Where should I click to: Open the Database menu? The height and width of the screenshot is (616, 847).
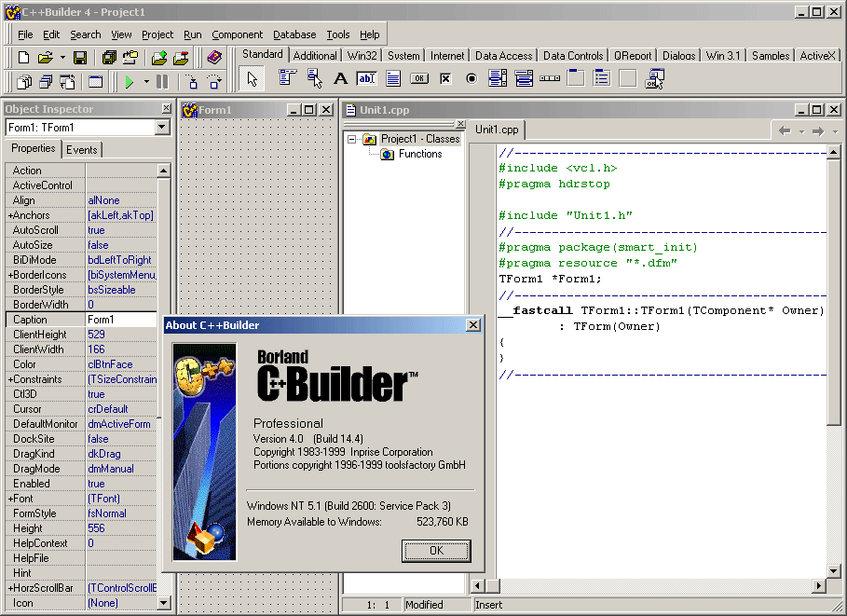tap(294, 34)
